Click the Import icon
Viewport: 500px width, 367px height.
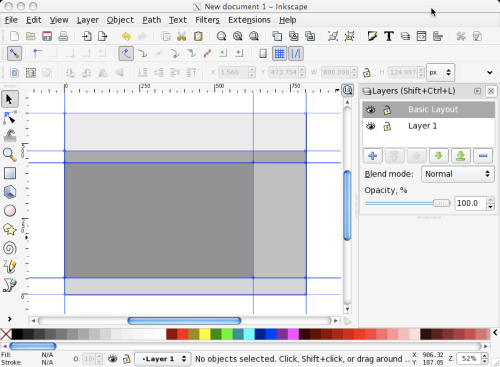pos(87,36)
